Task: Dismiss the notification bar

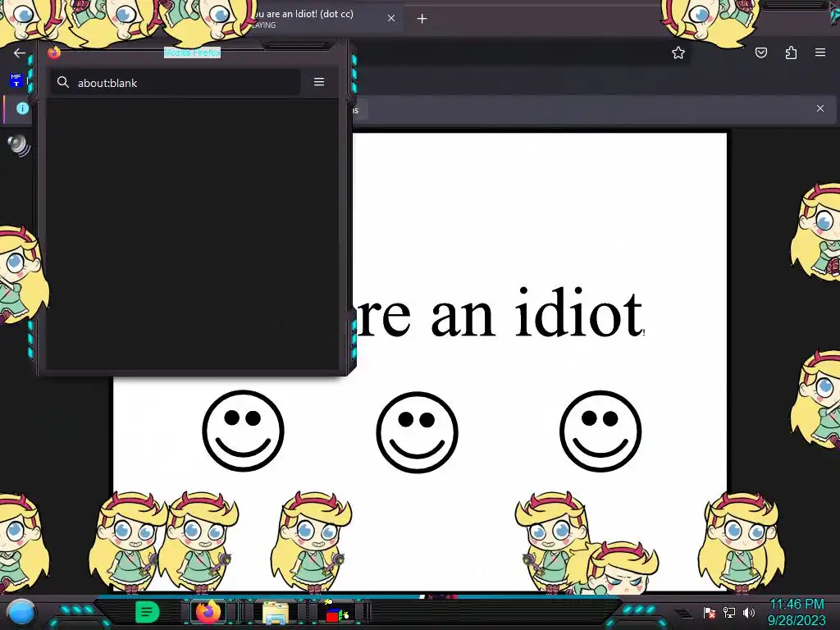Action: click(x=820, y=108)
